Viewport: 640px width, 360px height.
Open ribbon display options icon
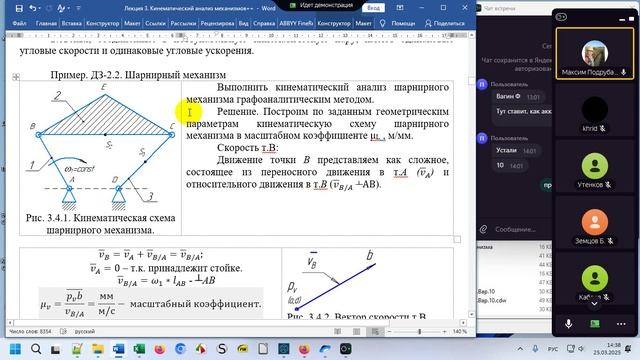tap(400, 8)
